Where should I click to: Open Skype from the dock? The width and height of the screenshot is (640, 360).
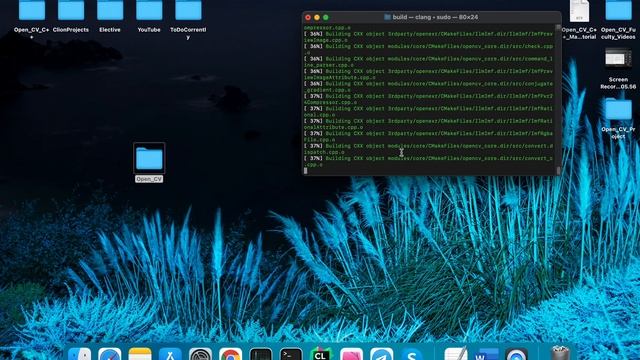click(x=411, y=353)
